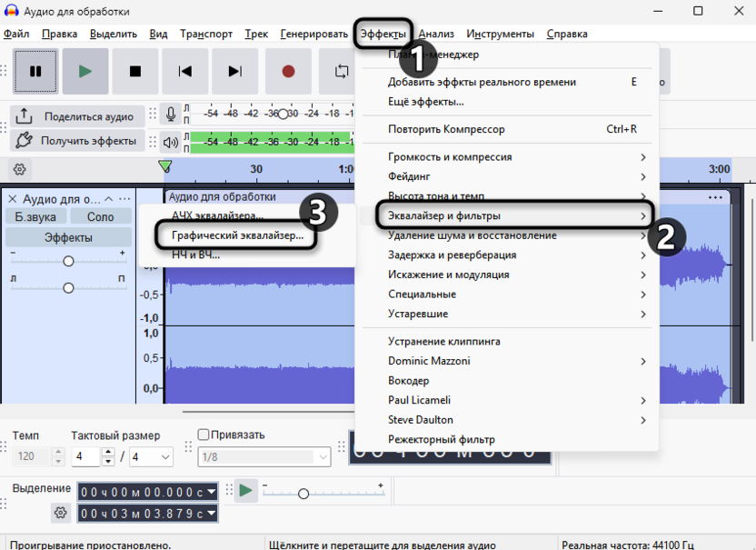Image resolution: width=756 pixels, height=550 pixels.
Task: Pause the audio playback
Action: pyautogui.click(x=35, y=71)
